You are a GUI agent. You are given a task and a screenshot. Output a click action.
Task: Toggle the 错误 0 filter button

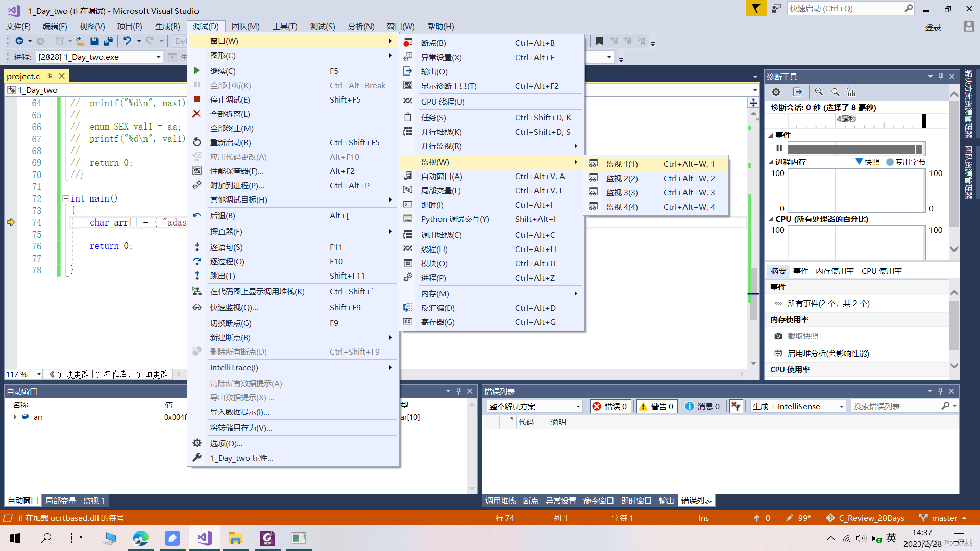pyautogui.click(x=610, y=407)
